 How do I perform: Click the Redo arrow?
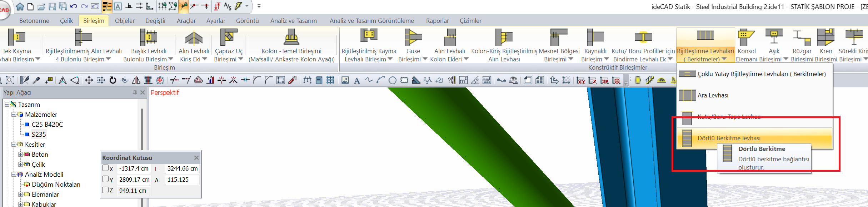pyautogui.click(x=84, y=6)
